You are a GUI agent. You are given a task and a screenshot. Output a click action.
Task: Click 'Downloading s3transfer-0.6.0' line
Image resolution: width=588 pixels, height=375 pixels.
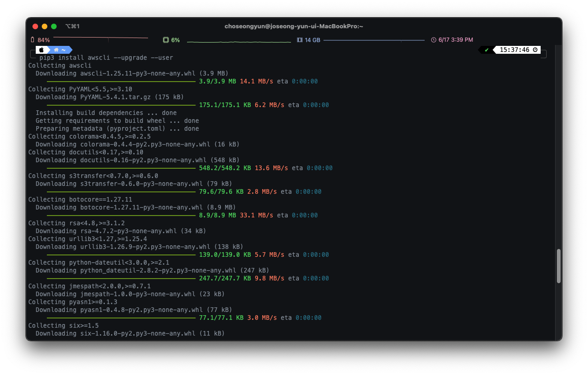click(x=134, y=184)
